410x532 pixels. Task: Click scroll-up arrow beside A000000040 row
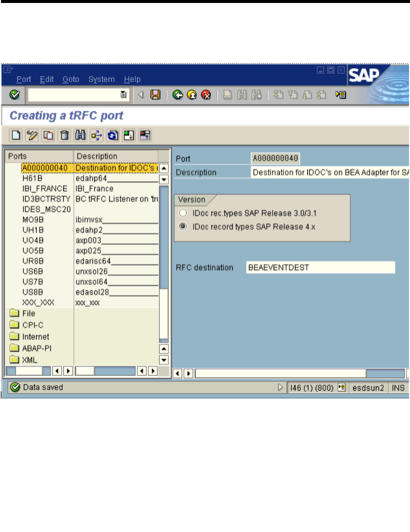click(164, 168)
